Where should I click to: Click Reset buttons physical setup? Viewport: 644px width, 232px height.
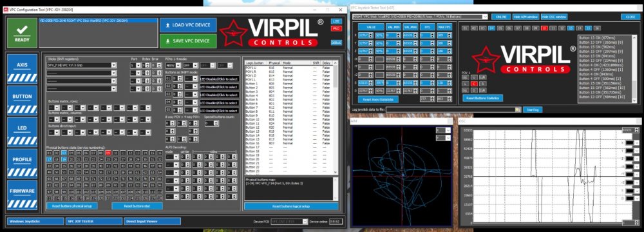(x=72, y=206)
